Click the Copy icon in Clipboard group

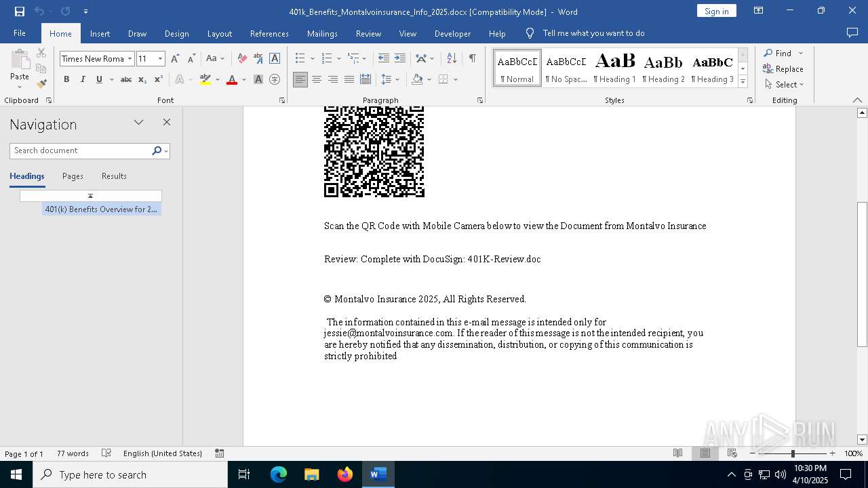click(x=41, y=68)
